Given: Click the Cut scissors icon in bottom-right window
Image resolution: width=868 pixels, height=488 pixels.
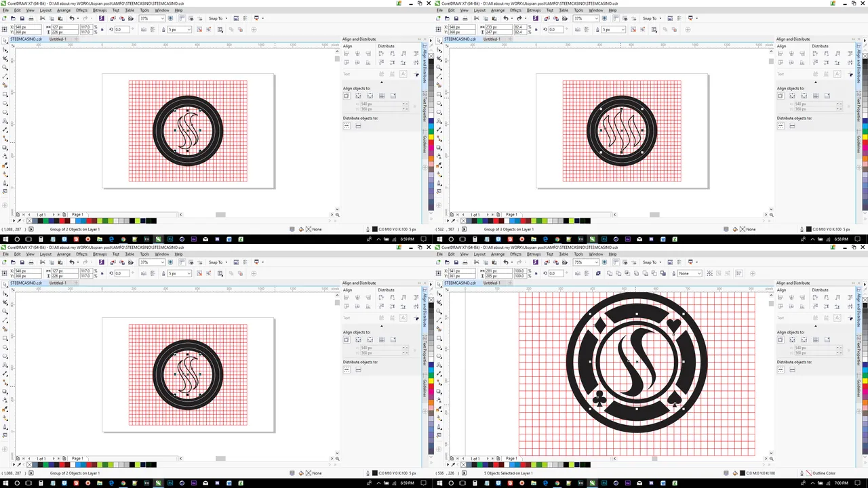Looking at the screenshot, I should (x=476, y=262).
